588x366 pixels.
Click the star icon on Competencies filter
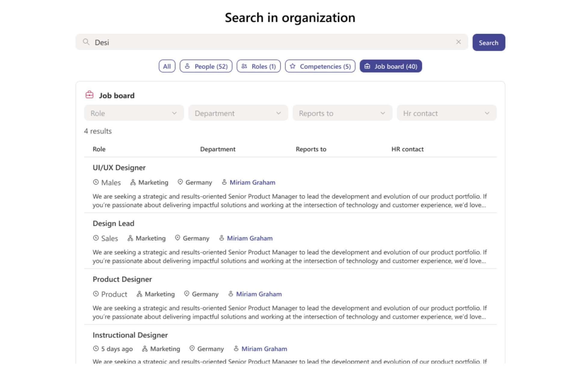pos(292,66)
